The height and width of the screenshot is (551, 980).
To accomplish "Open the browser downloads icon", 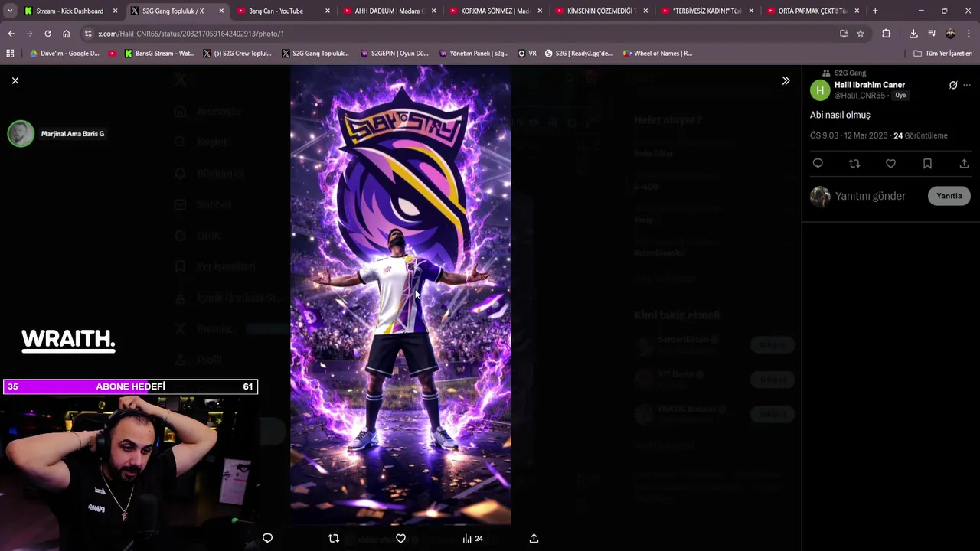I will pos(913,34).
